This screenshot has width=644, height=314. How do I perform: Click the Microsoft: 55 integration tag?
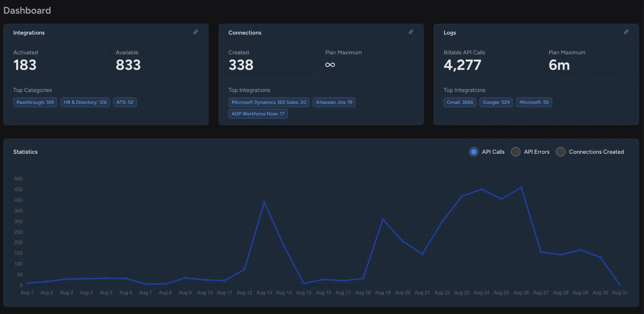click(534, 102)
